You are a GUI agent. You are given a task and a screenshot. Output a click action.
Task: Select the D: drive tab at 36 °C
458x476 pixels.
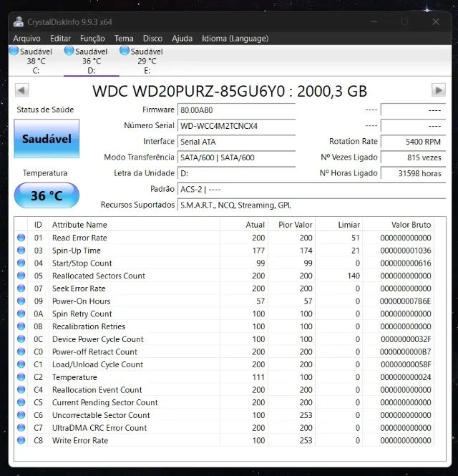tap(92, 61)
